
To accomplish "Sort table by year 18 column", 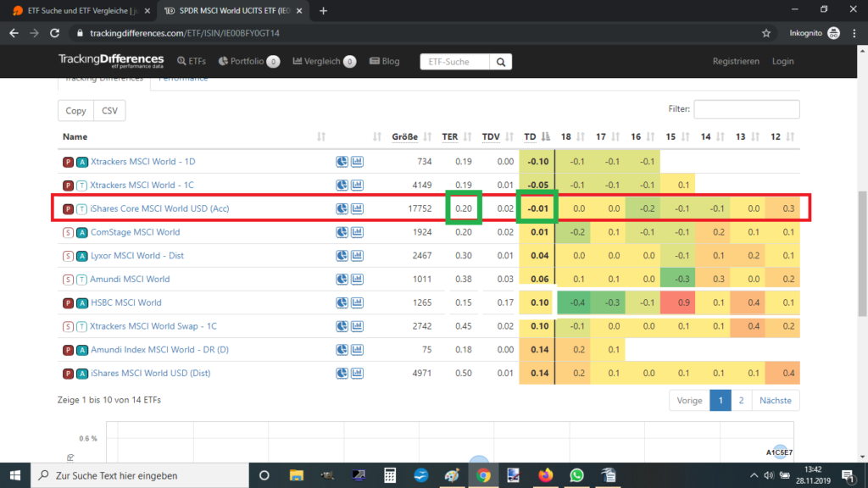I will pyautogui.click(x=572, y=136).
